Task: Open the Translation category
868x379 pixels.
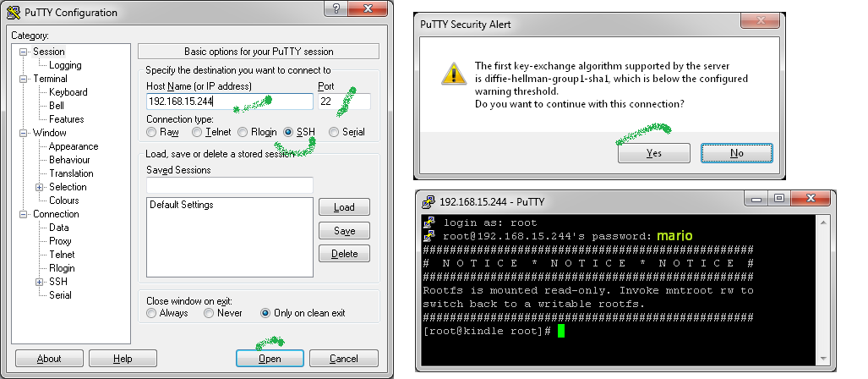Action: (x=71, y=173)
